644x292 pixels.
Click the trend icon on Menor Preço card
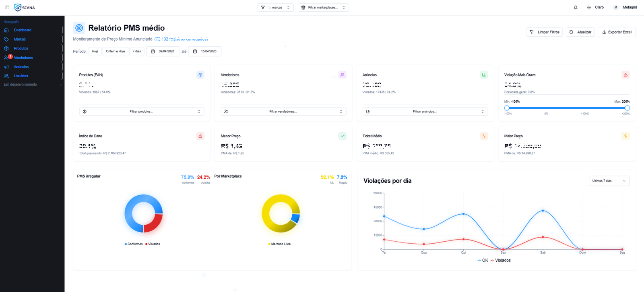tap(342, 136)
